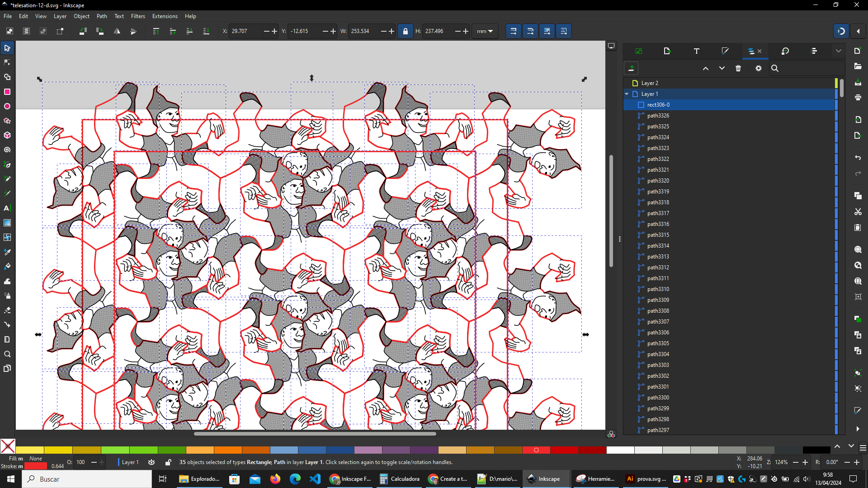Click the Cut scissors icon

858,211
